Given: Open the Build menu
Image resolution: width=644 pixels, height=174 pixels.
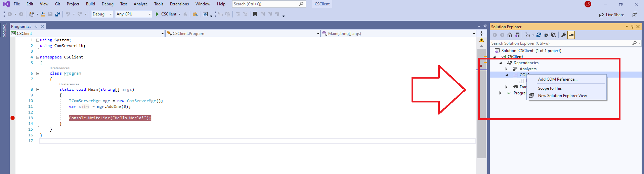Looking at the screenshot, I should pyautogui.click(x=90, y=4).
